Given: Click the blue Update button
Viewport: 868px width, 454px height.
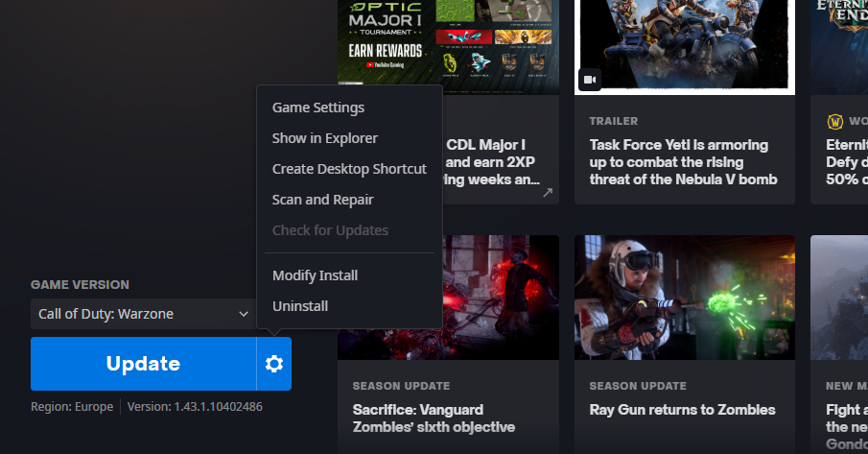Looking at the screenshot, I should 143,364.
